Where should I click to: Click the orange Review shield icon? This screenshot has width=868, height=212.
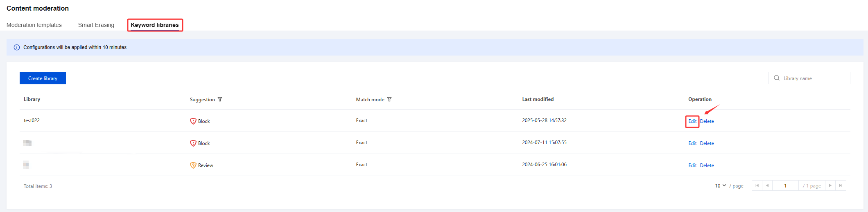pos(193,165)
